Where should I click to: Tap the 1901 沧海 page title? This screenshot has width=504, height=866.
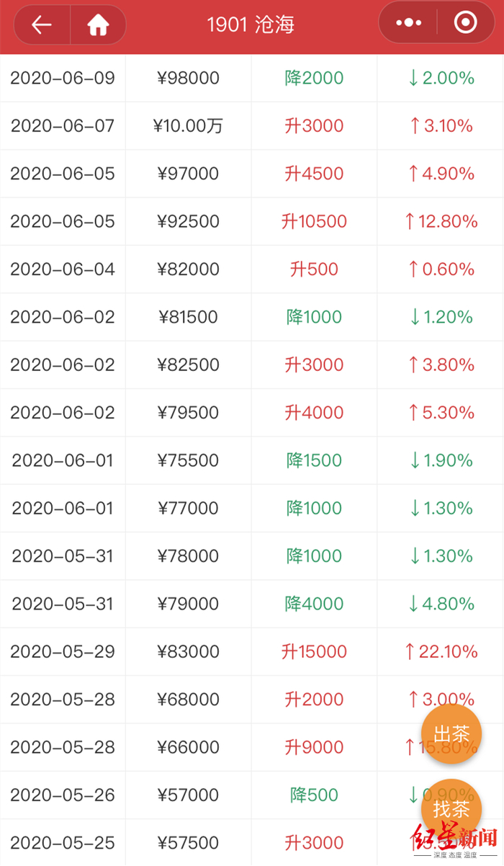pyautogui.click(x=251, y=25)
